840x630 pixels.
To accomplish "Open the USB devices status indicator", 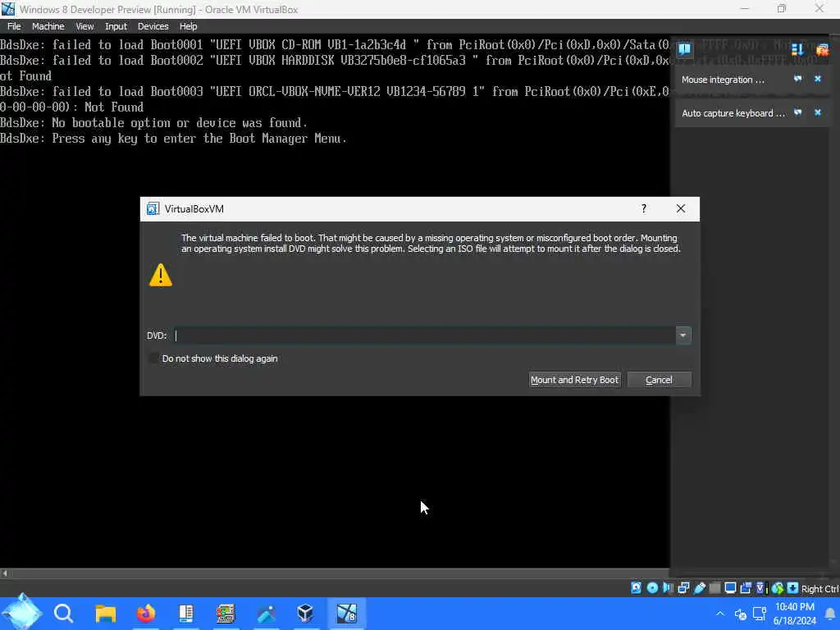I will click(699, 587).
